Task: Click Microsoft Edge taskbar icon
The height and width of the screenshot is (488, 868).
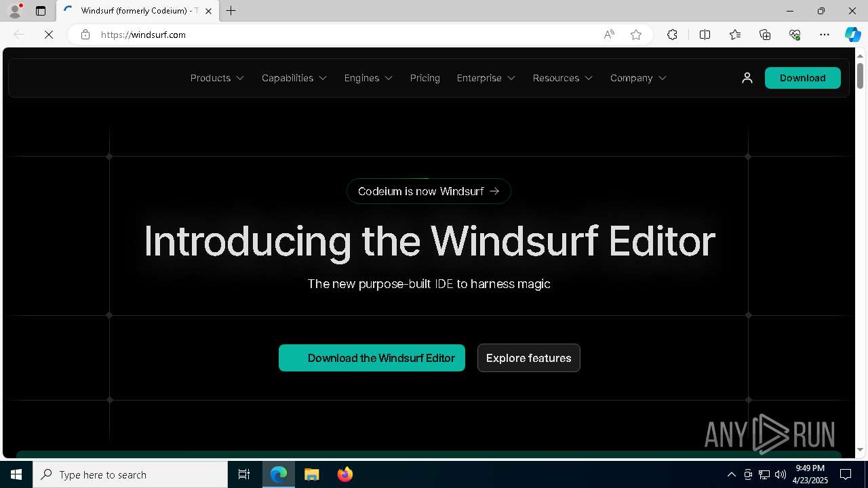Action: 279,474
